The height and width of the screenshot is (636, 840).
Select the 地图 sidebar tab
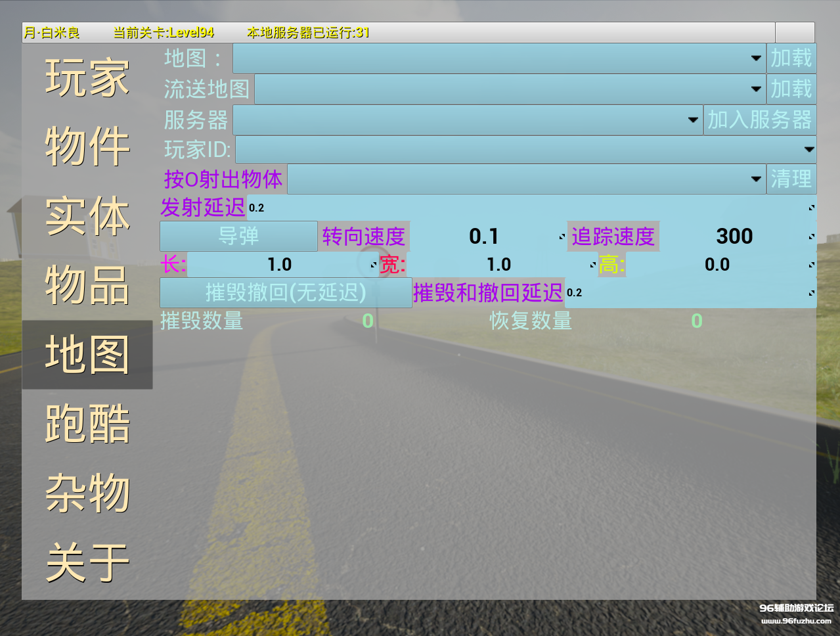(87, 354)
